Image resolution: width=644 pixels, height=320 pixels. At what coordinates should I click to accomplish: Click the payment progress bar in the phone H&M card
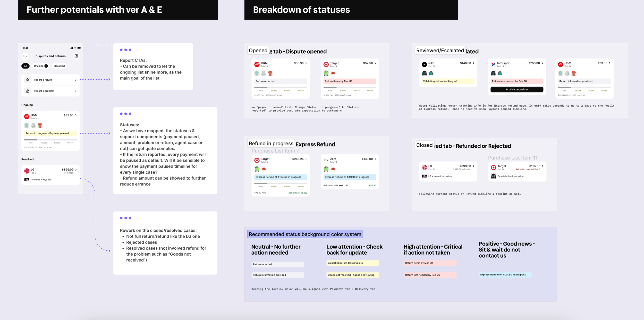(50, 140)
